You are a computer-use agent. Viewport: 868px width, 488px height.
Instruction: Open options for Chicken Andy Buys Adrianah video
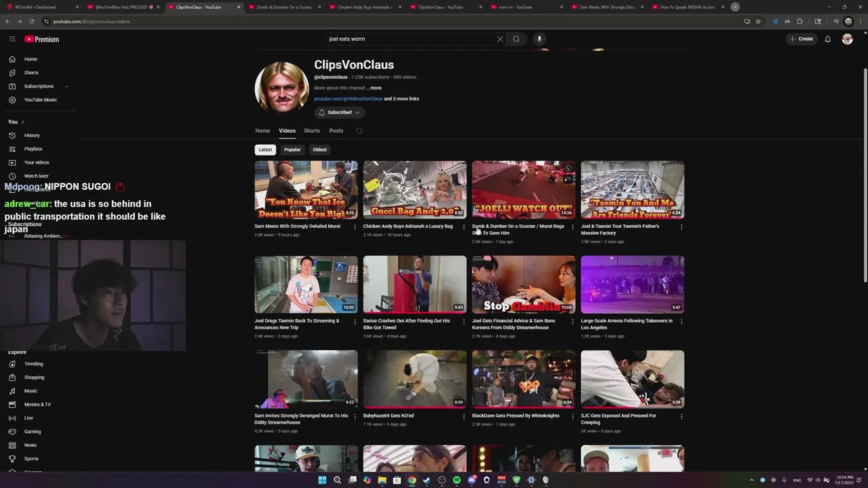(463, 227)
